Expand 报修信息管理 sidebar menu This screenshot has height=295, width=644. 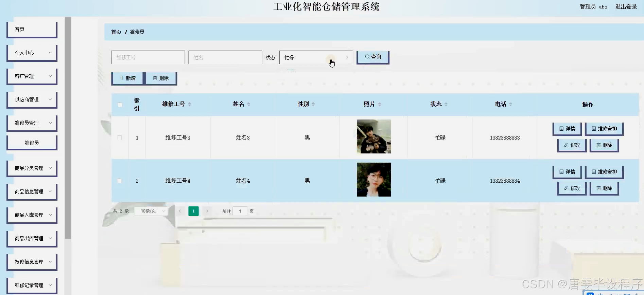click(32, 262)
